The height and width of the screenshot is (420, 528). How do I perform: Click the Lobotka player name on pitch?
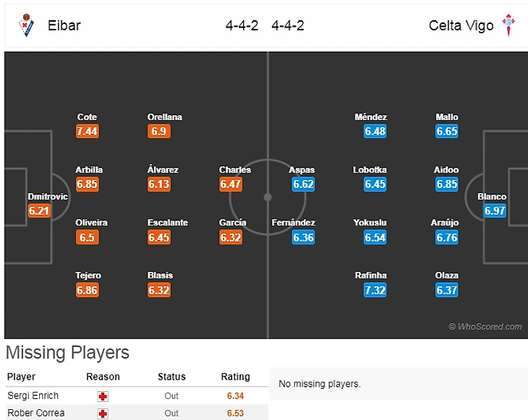(x=370, y=170)
